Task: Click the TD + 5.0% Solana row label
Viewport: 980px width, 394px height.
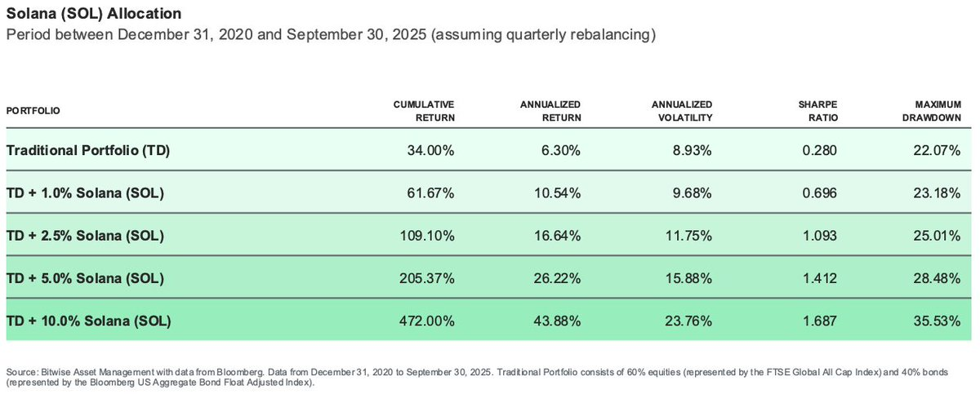Action: click(85, 278)
